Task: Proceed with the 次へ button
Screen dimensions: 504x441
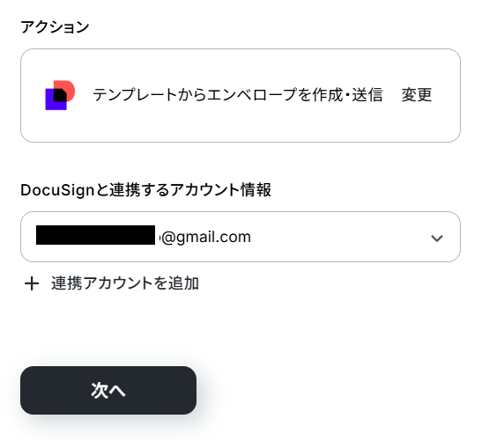Action: [x=108, y=390]
